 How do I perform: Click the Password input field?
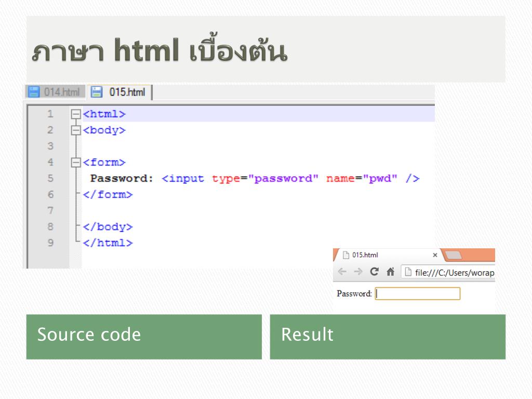(x=418, y=294)
